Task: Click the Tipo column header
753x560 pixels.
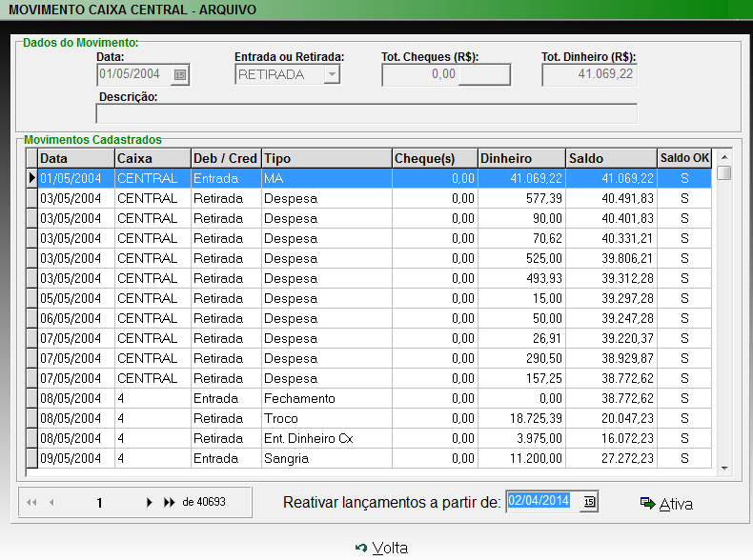Action: point(327,158)
